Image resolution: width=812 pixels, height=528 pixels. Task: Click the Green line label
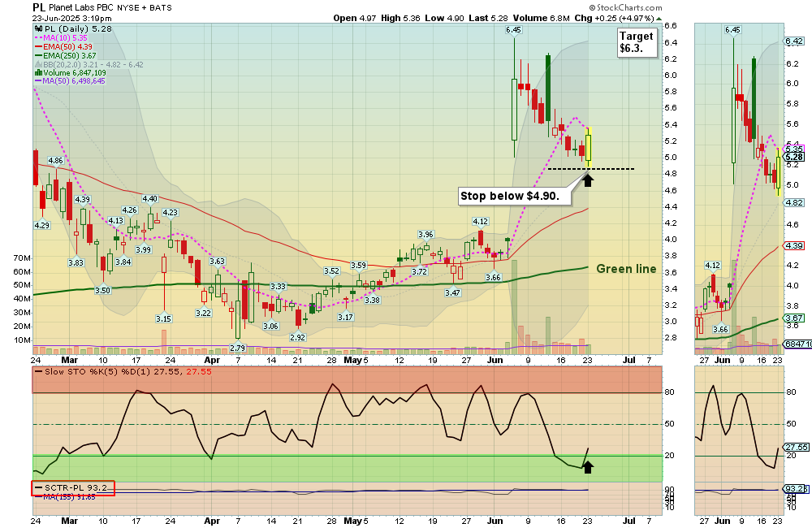point(626,269)
